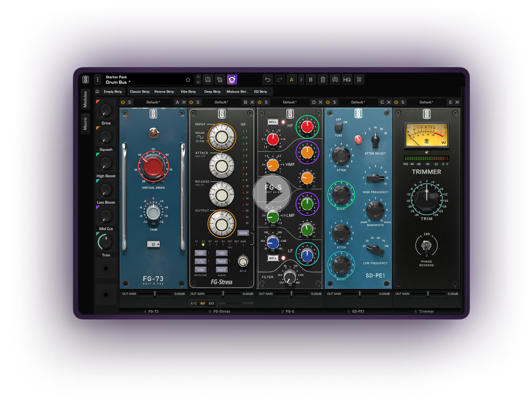
Task: Open the FG-Stress Default preset dropdown
Action: pos(221,102)
